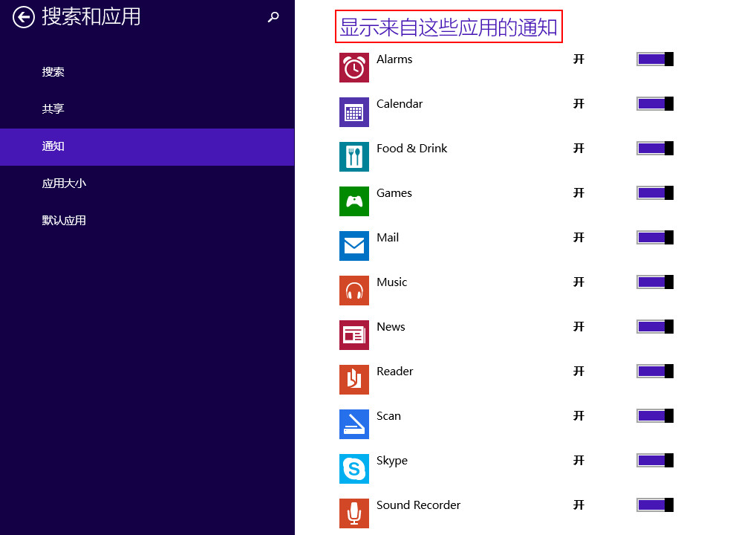
Task: Click the Sound Recorder label
Action: 419,505
